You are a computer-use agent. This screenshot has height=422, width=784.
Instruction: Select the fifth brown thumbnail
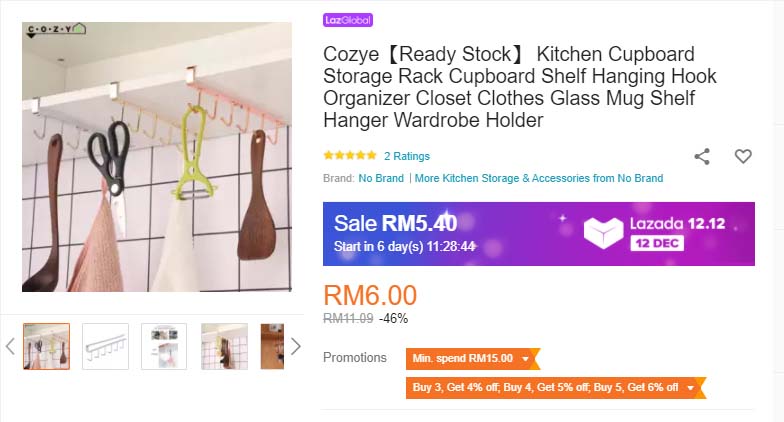(272, 346)
